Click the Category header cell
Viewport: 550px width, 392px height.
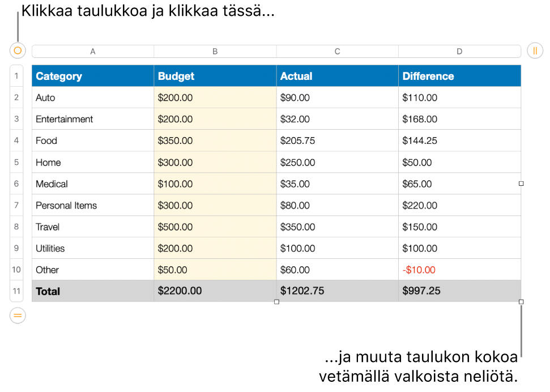pos(93,76)
